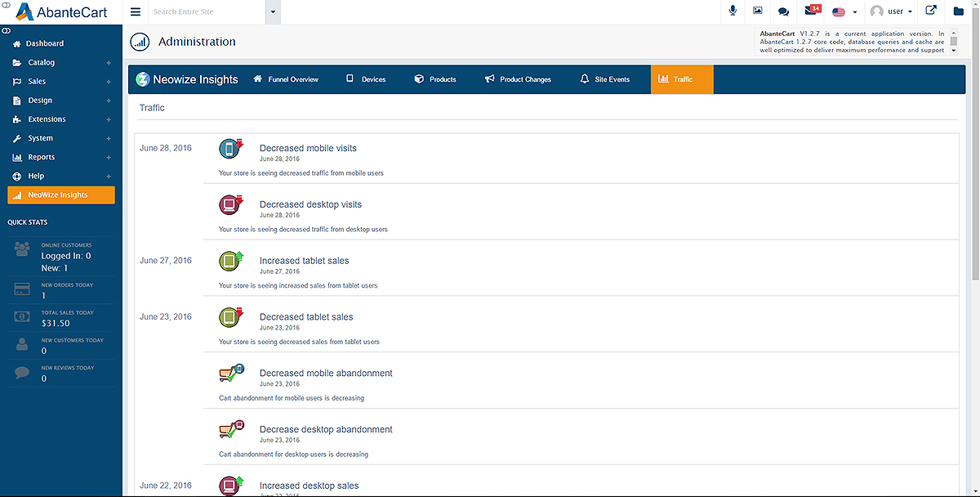Click the June 28, 2016 date label

coord(166,148)
